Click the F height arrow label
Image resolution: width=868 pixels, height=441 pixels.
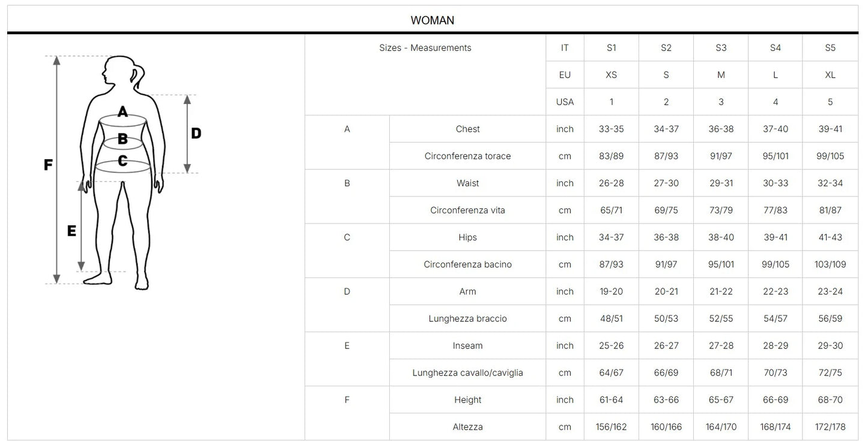point(48,165)
